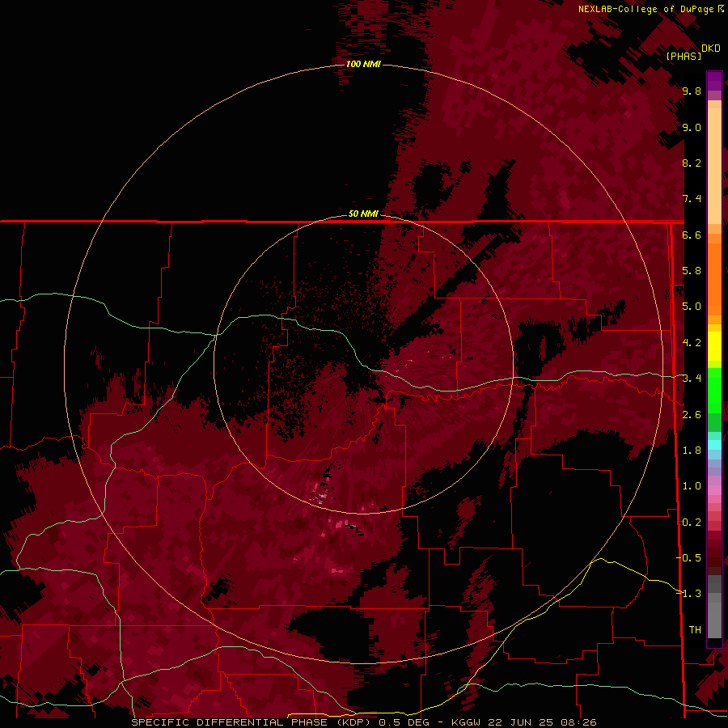Viewport: 728px width, 728px height.
Task: Click the TH threshold label
Action: (x=695, y=630)
